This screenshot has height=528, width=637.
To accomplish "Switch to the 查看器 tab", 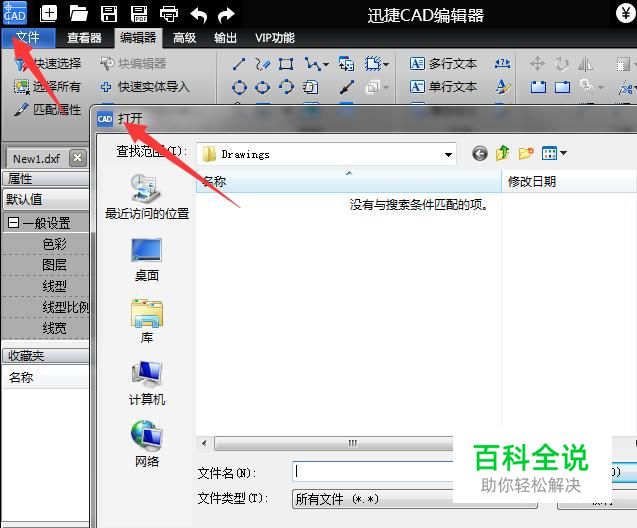I will point(84,38).
